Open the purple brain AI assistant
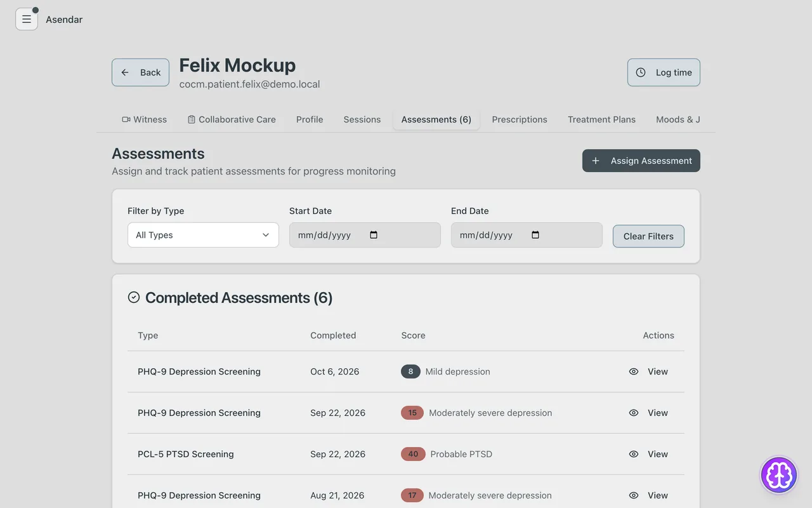 tap(778, 474)
